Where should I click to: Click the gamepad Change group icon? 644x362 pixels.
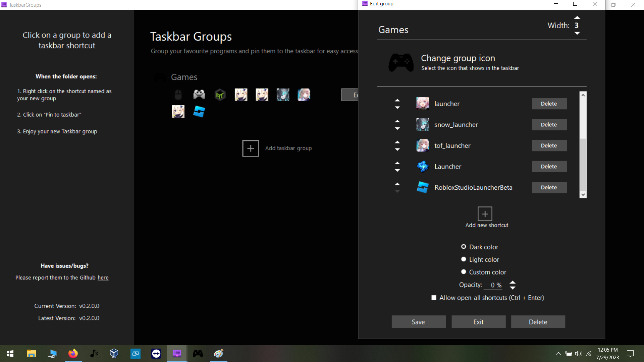pyautogui.click(x=401, y=62)
